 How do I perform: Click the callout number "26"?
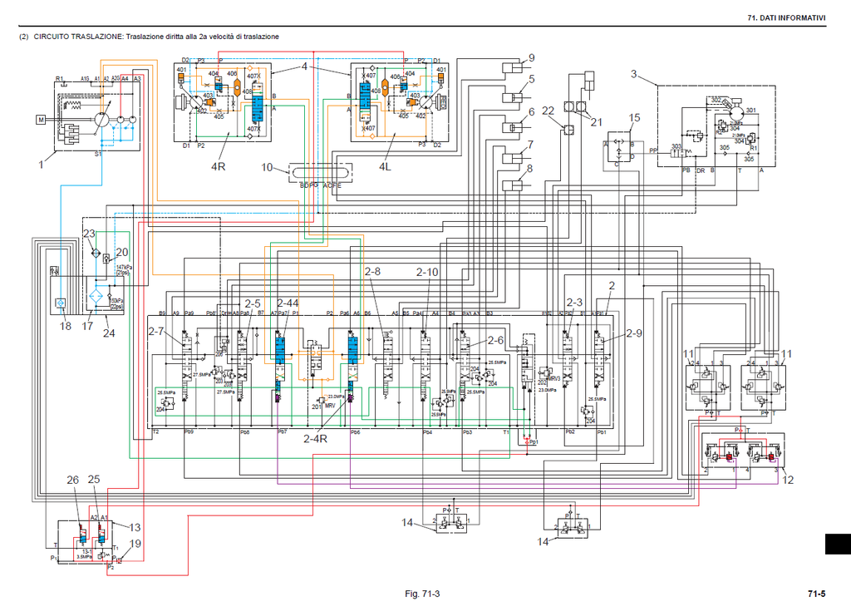tap(73, 480)
